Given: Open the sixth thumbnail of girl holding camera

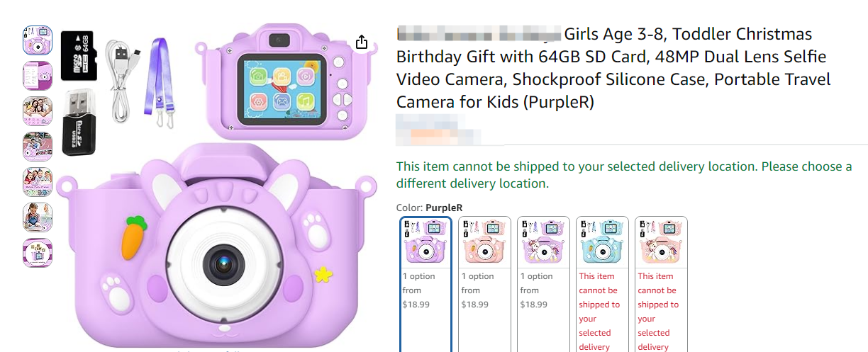Looking at the screenshot, I should click(38, 217).
